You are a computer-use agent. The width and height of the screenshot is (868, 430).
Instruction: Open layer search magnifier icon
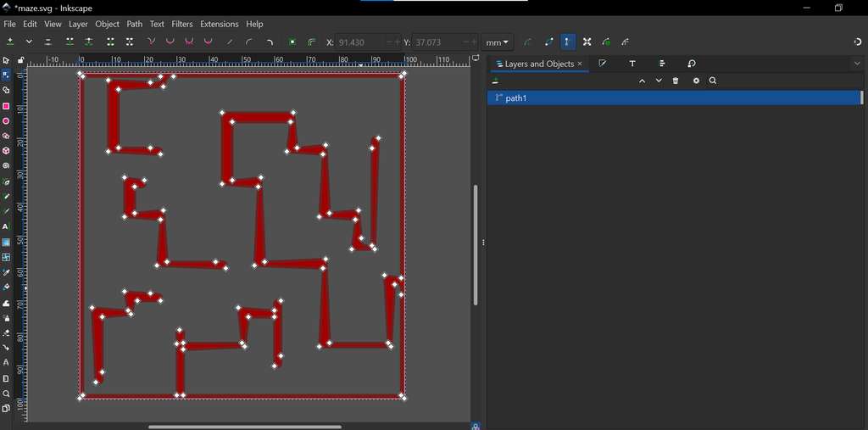point(713,81)
